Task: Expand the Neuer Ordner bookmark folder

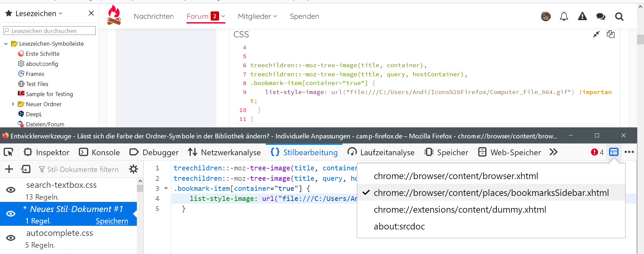Action: click(13, 104)
